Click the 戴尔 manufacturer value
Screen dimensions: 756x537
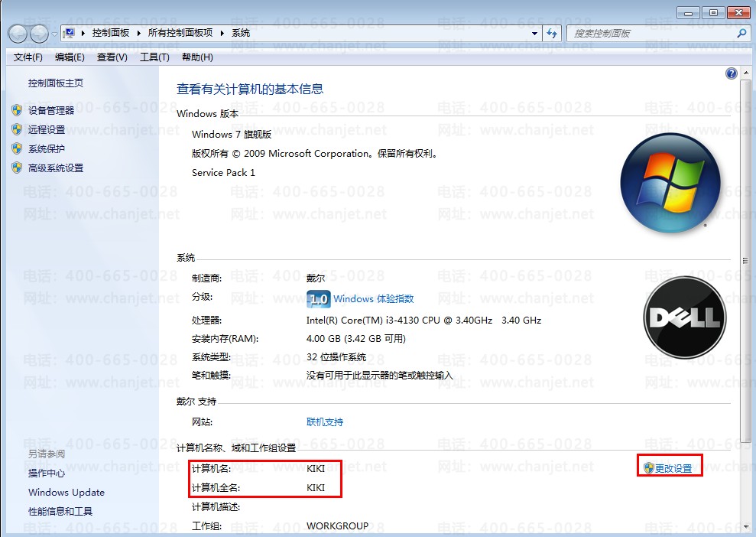point(316,278)
